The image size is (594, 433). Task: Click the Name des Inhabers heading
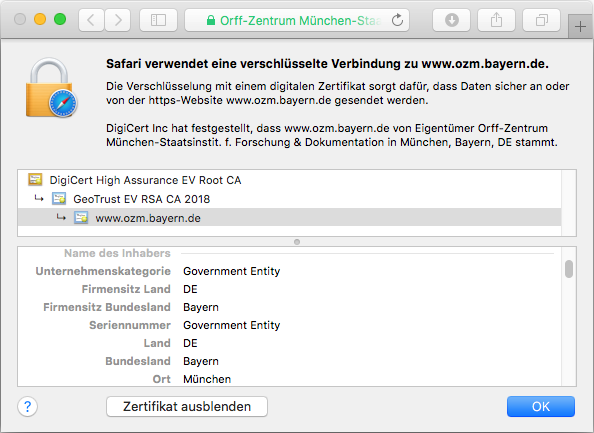click(x=117, y=253)
